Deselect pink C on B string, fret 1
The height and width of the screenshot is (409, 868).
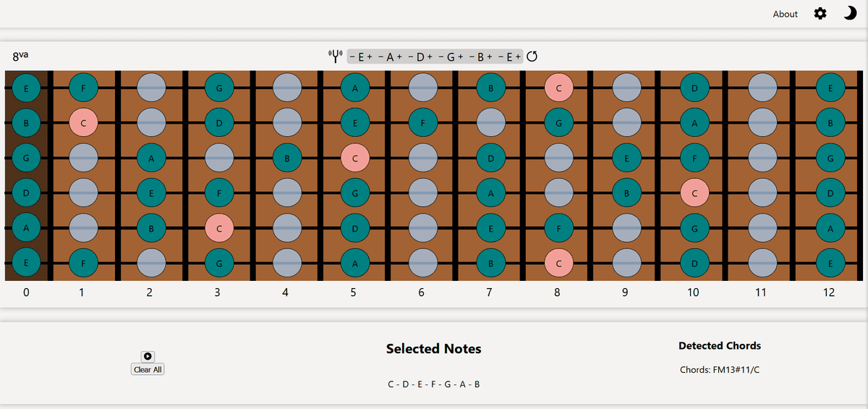(x=83, y=123)
